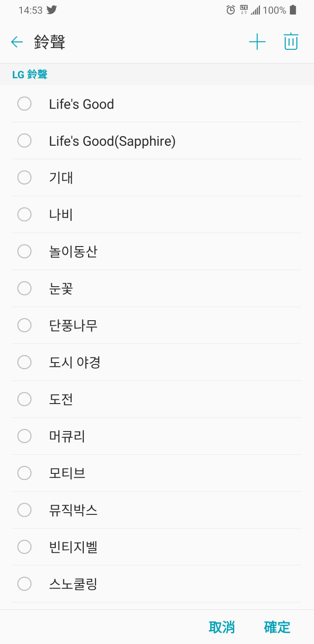The width and height of the screenshot is (314, 644).
Task: Select the Life's Good radio button
Action: (24, 104)
